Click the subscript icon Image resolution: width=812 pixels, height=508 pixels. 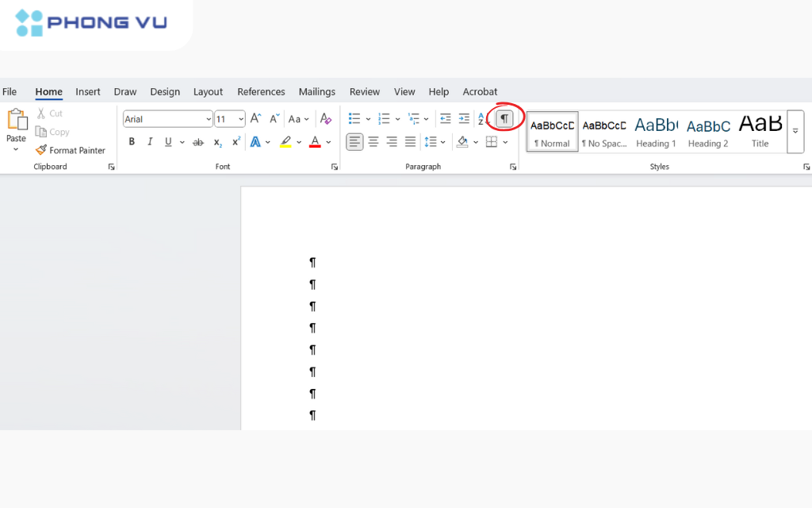coord(218,142)
